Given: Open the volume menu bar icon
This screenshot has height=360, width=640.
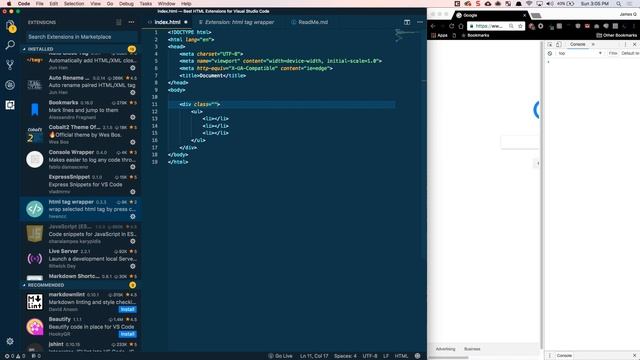Looking at the screenshot, I should coord(550,4).
